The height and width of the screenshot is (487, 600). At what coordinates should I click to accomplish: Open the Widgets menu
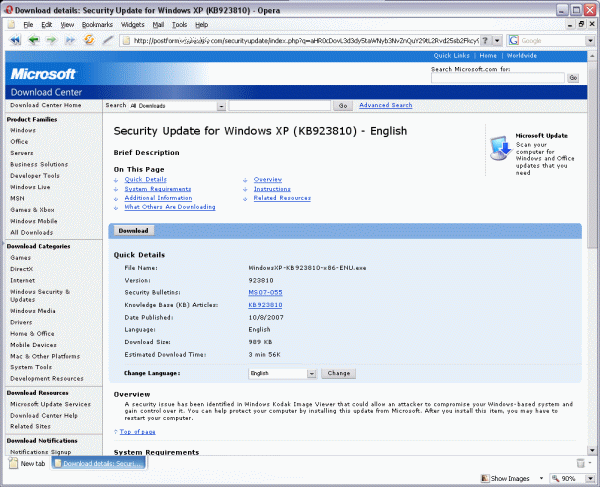coord(133,25)
